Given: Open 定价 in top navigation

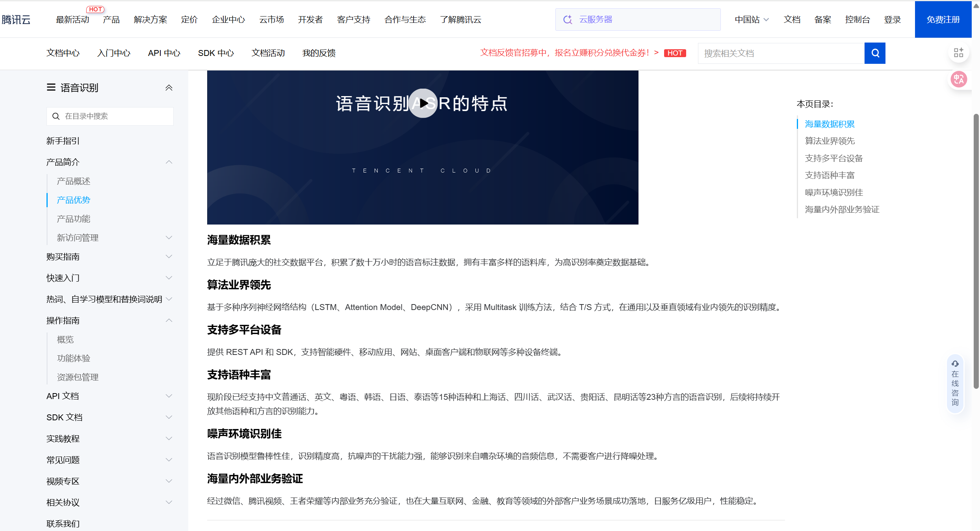Looking at the screenshot, I should (x=189, y=20).
